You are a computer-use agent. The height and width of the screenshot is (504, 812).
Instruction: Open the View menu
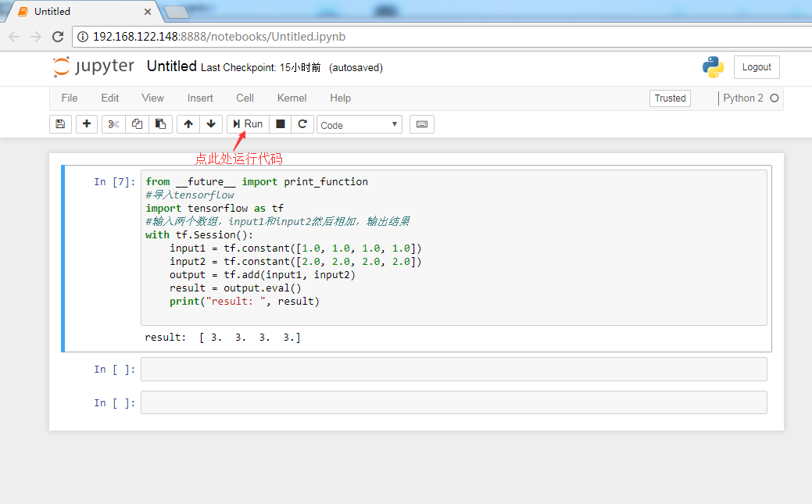(x=152, y=98)
